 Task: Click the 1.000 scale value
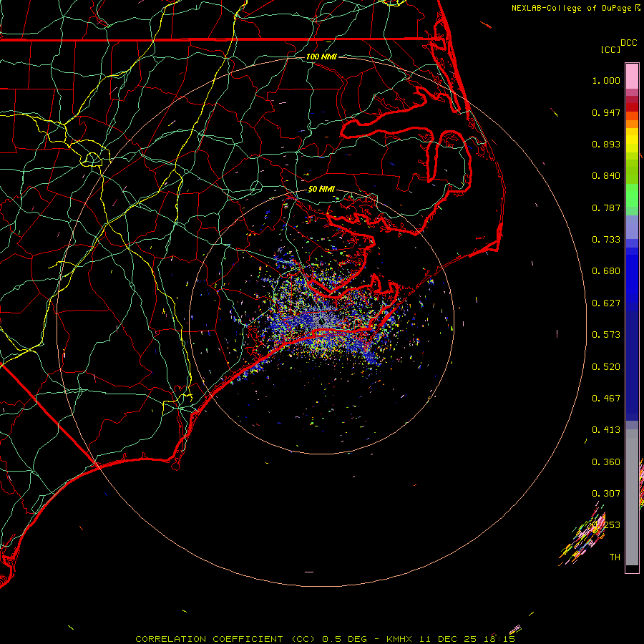[606, 80]
